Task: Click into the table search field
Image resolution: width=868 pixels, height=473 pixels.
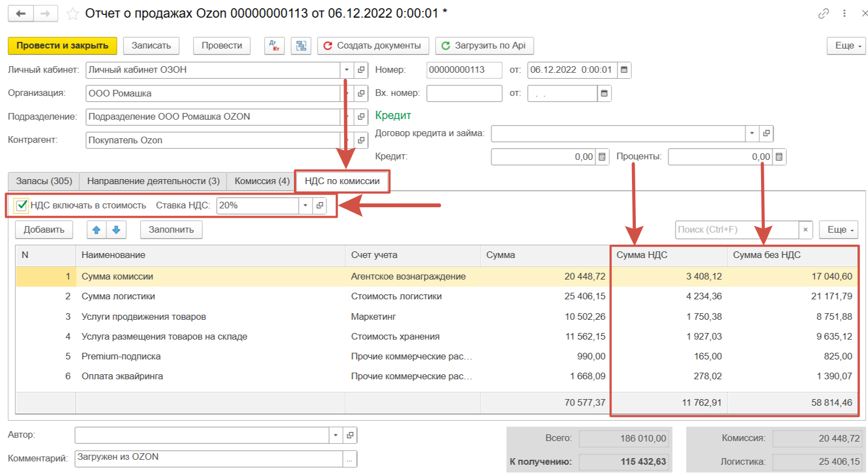Action: click(736, 230)
